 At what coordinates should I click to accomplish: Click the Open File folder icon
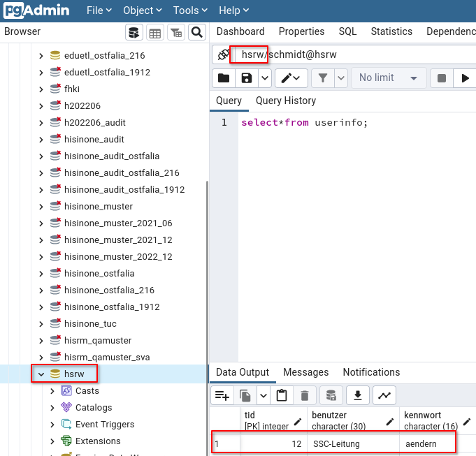(223, 78)
